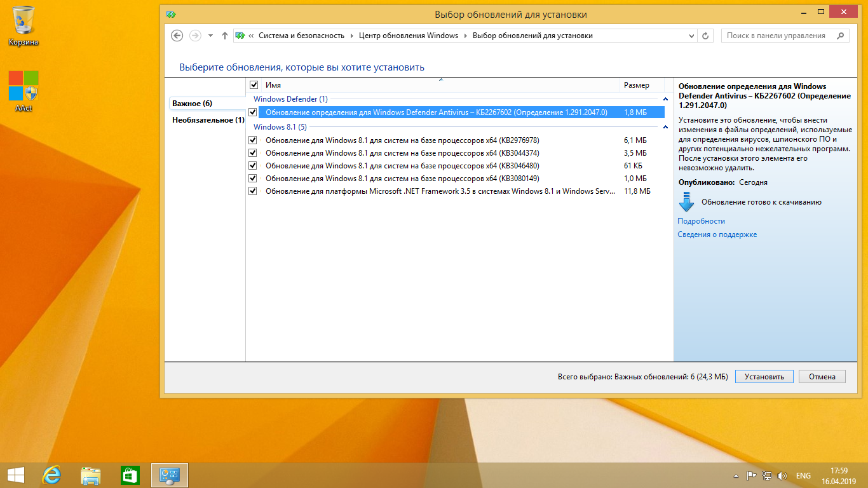The width and height of the screenshot is (868, 488).
Task: Open the recent locations dropdown arrow
Action: 210,36
